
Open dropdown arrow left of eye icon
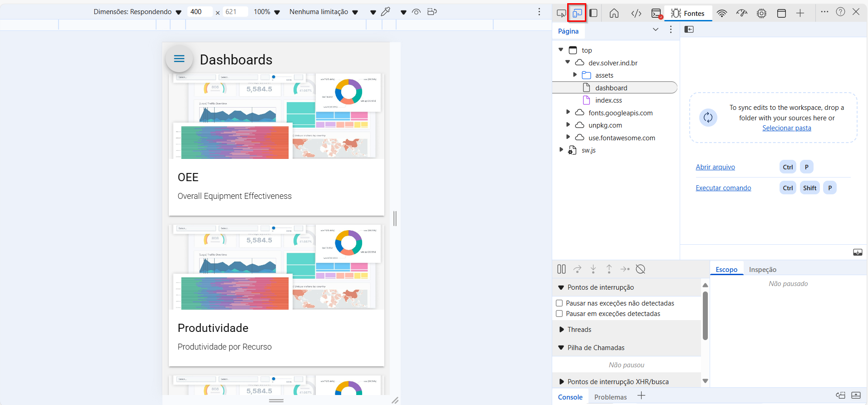coord(403,12)
